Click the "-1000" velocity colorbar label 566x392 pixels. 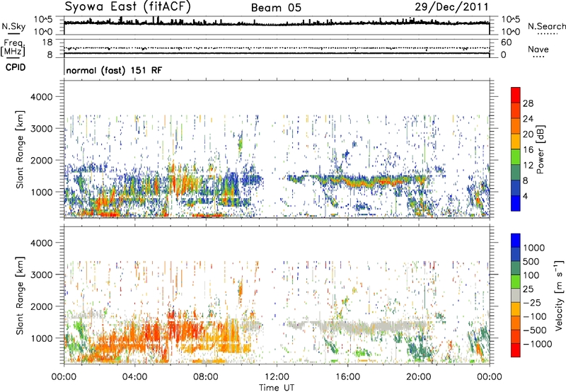click(x=537, y=344)
